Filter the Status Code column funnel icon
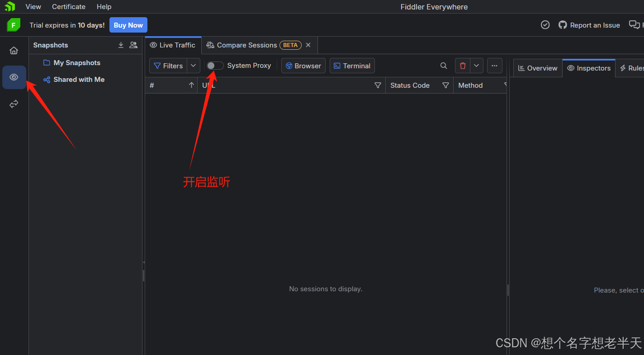Image resolution: width=644 pixels, height=355 pixels. coord(445,85)
